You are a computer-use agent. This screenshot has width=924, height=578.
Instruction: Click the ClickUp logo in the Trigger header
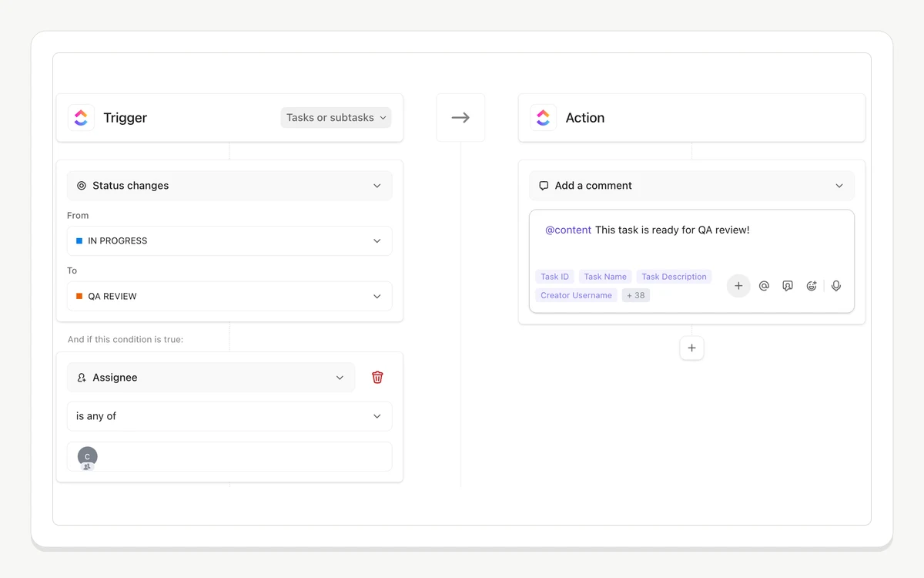pyautogui.click(x=81, y=118)
